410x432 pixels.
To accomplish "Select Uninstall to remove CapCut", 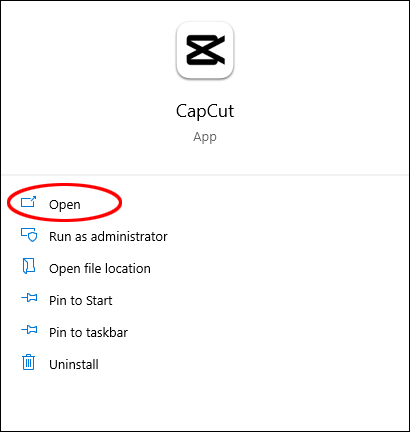I will (74, 364).
